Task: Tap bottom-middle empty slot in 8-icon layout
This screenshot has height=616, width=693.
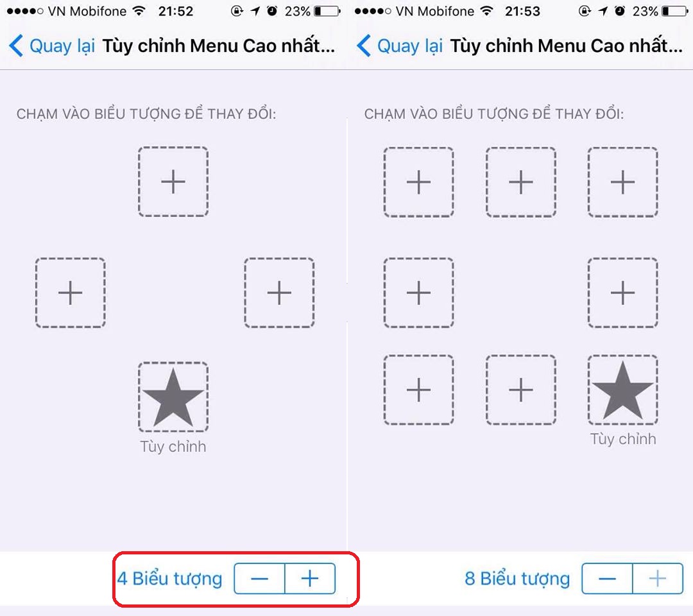Action: point(521,389)
